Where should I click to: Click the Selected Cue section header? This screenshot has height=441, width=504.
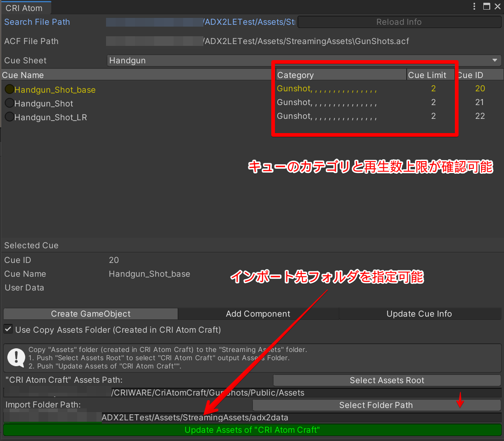coord(31,246)
